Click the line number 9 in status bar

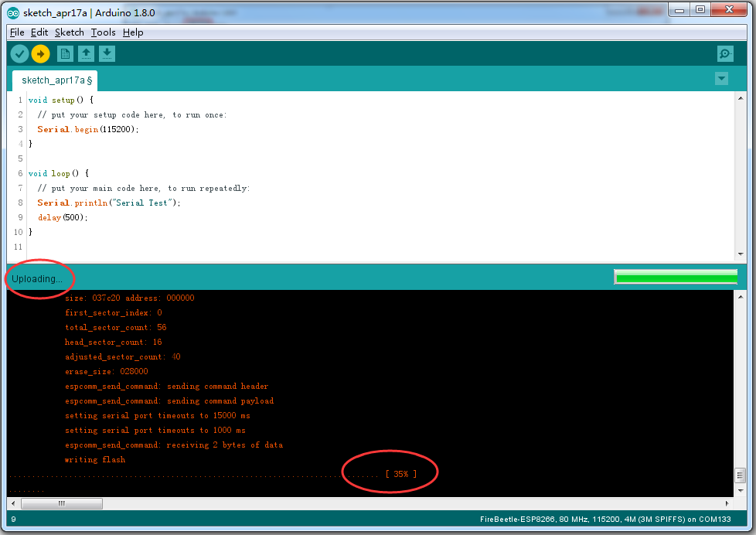click(13, 519)
